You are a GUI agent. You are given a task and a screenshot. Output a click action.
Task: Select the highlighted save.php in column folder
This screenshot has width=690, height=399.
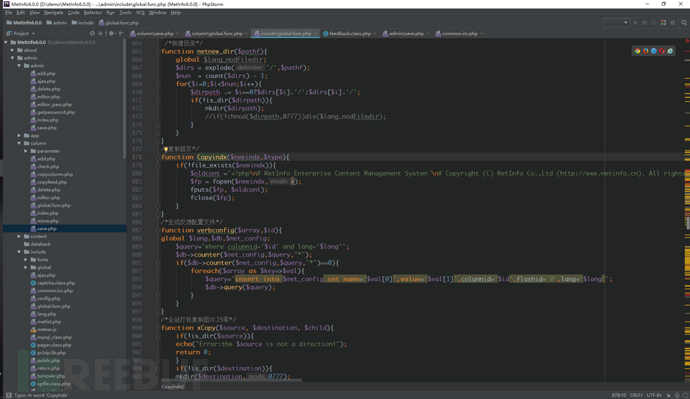pos(65,229)
